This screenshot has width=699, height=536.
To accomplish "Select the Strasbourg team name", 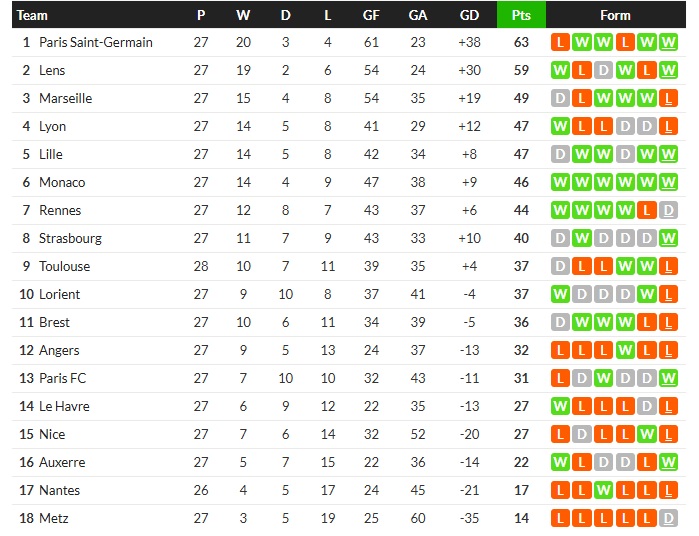I will (70, 239).
